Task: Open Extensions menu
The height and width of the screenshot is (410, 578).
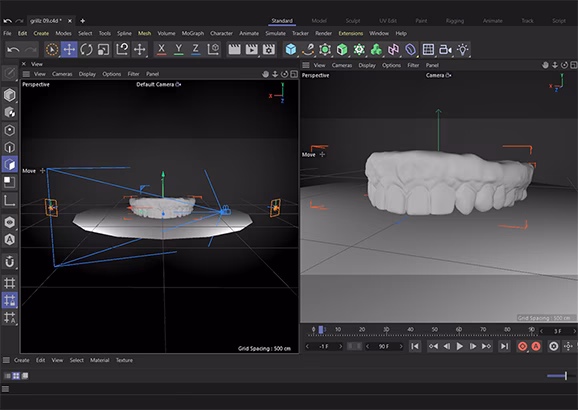Action: pos(351,34)
